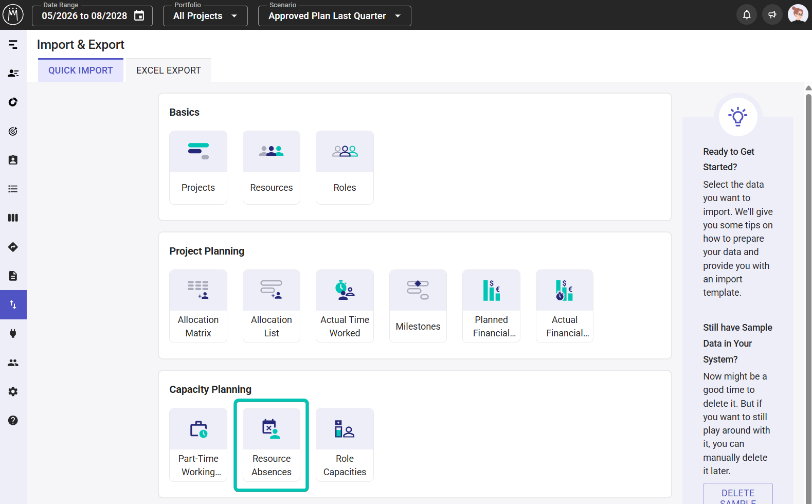
Task: Switch to the Quick Import tab
Action: click(x=81, y=70)
